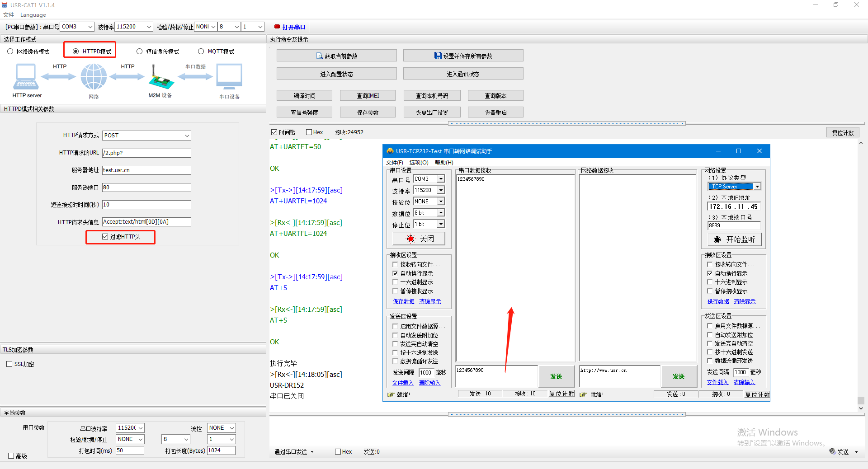Click the 服务器地址 input field

tap(146, 170)
